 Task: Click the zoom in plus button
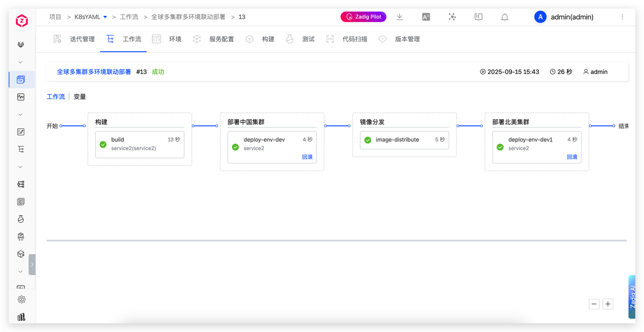pos(608,304)
